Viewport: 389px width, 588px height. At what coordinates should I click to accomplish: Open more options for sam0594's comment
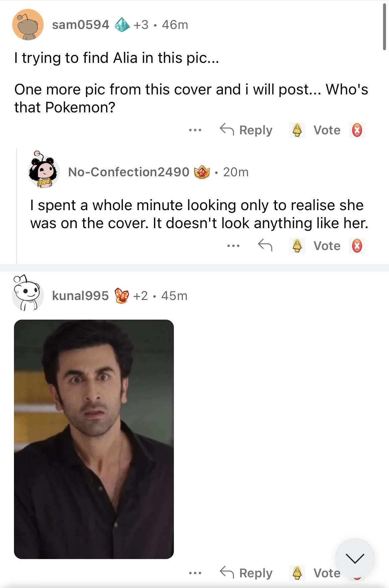click(x=195, y=130)
